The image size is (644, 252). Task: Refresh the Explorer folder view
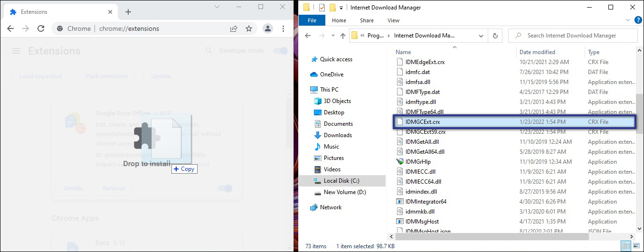495,36
